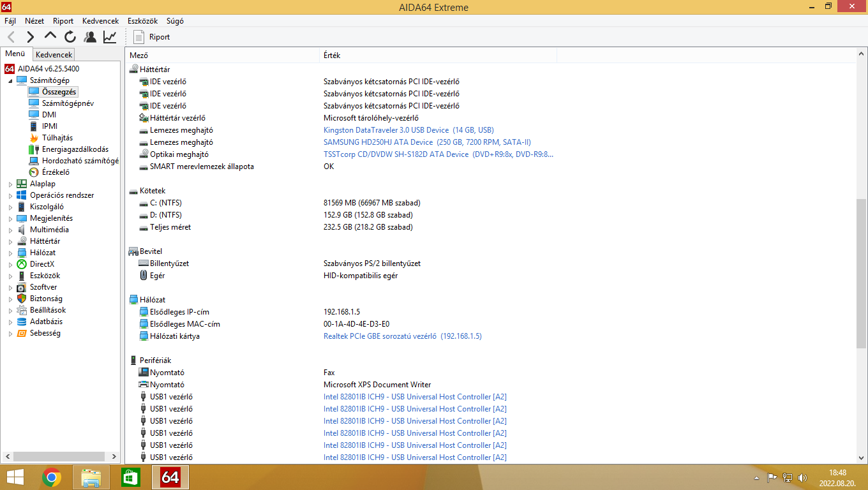Expand the Operációs rendszer tree node
Viewport: 868px width, 490px height.
click(10, 195)
